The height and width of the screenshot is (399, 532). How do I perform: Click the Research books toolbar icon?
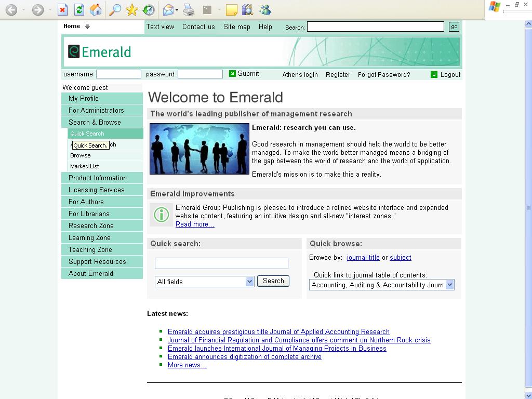248,10
